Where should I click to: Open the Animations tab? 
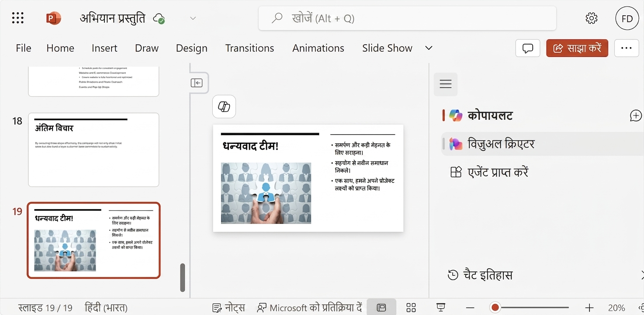pyautogui.click(x=318, y=48)
